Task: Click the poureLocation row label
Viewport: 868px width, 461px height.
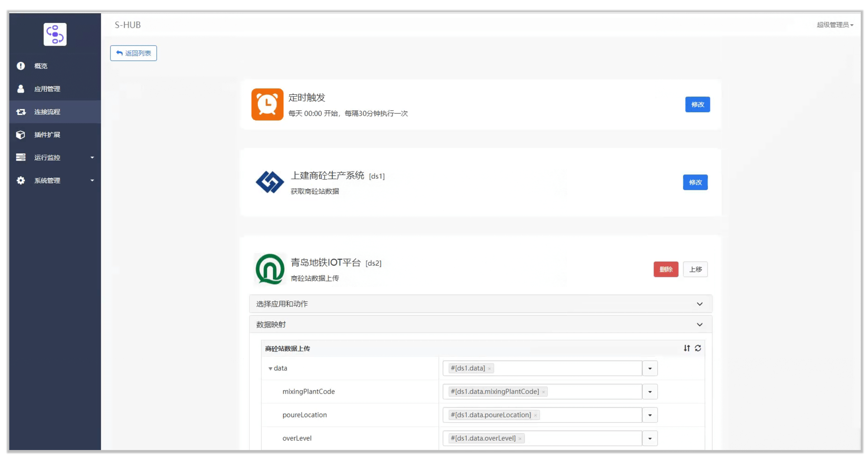Action: pos(305,415)
